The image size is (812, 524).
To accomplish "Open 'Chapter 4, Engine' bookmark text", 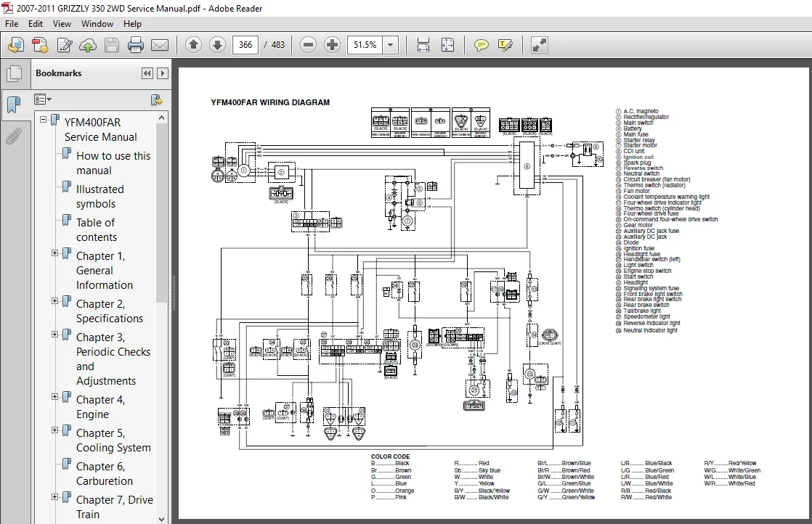I will click(100, 406).
